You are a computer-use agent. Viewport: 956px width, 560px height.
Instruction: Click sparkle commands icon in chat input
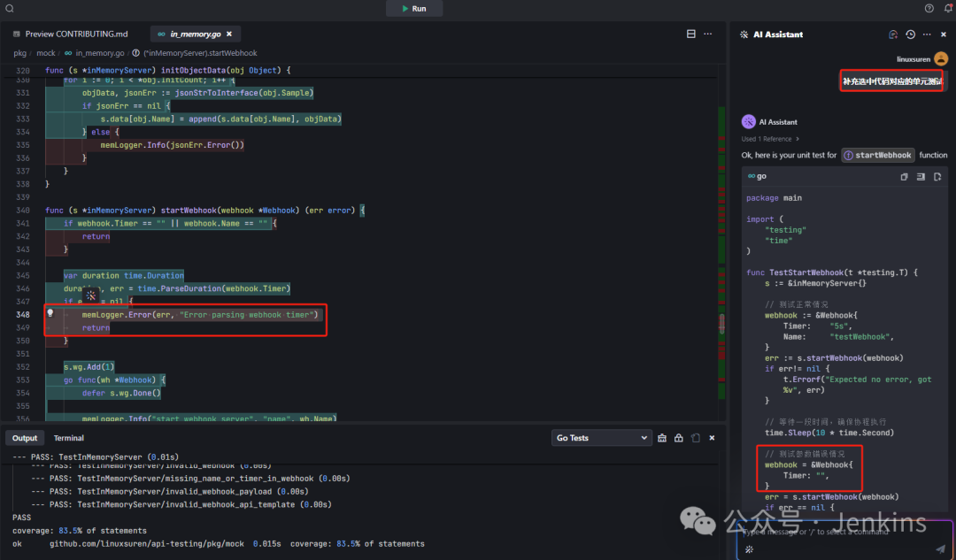point(750,549)
